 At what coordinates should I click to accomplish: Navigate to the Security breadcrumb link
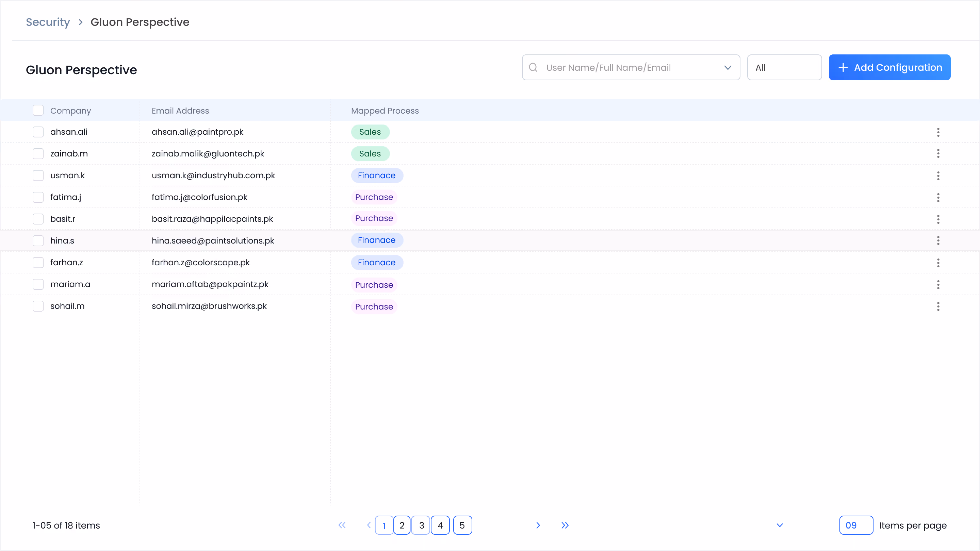48,22
